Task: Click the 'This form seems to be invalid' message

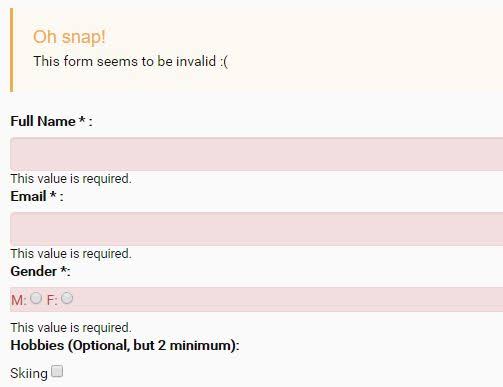Action: coord(131,61)
